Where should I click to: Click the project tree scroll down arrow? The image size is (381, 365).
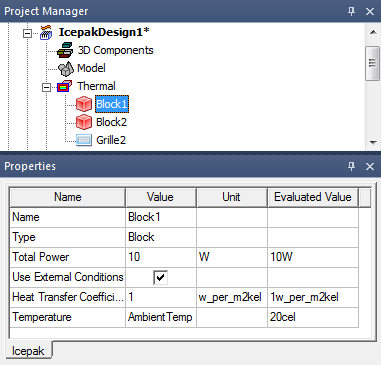(x=373, y=143)
